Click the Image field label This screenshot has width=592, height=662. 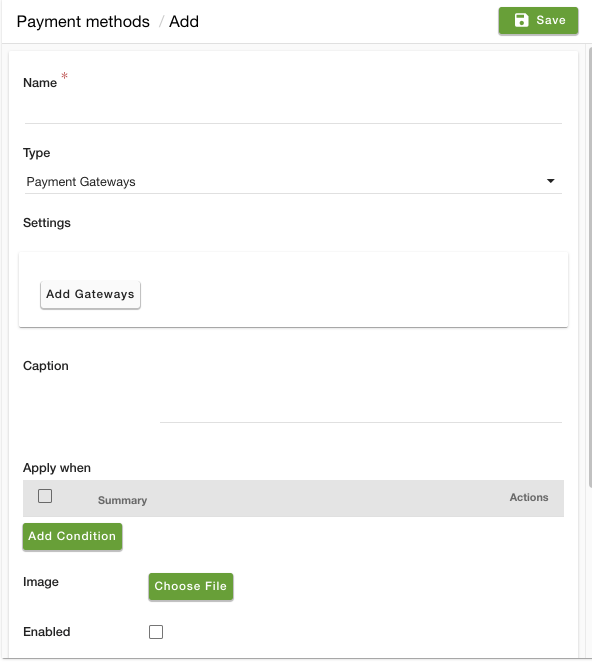(41, 582)
